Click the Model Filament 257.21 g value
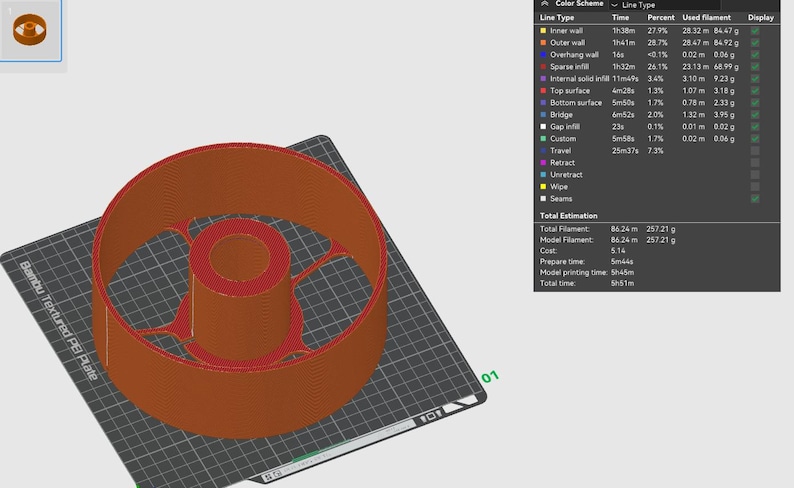Viewport: 794px width, 488px height. (660, 240)
